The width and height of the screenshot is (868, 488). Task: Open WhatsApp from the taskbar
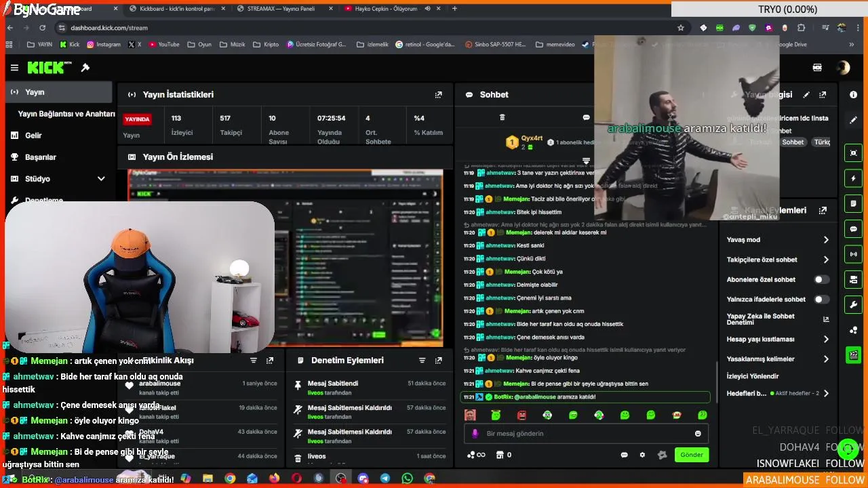pyautogui.click(x=407, y=479)
